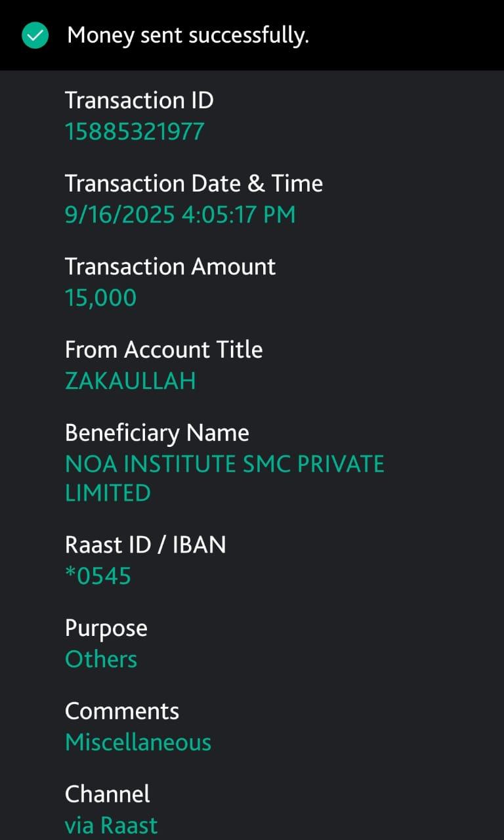Click the Beneficiary Name label

coord(157,433)
